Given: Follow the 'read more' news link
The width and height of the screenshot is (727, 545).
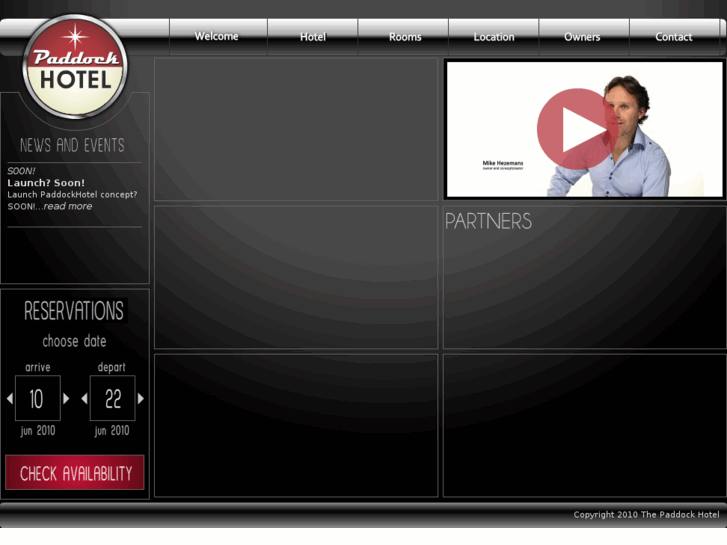Looking at the screenshot, I should [68, 206].
